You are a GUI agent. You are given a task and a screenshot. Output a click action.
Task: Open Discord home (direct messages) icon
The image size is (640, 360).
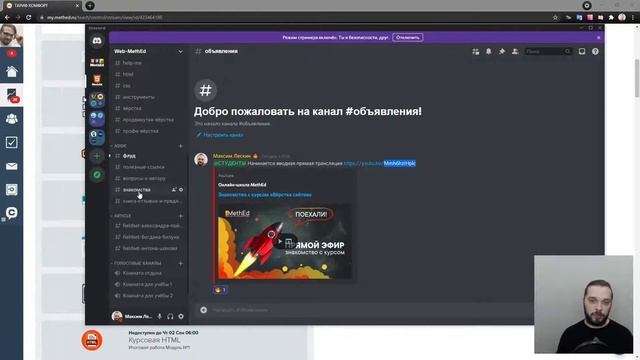97,41
